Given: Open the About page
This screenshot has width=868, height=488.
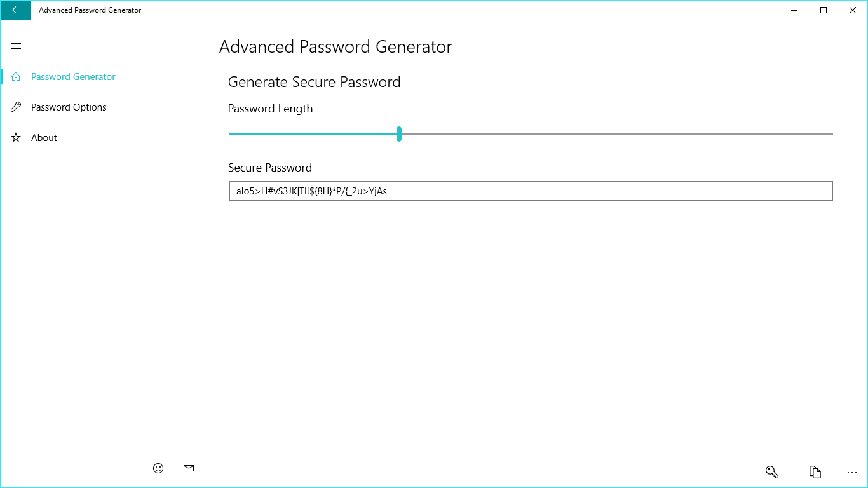Looking at the screenshot, I should click(x=44, y=138).
